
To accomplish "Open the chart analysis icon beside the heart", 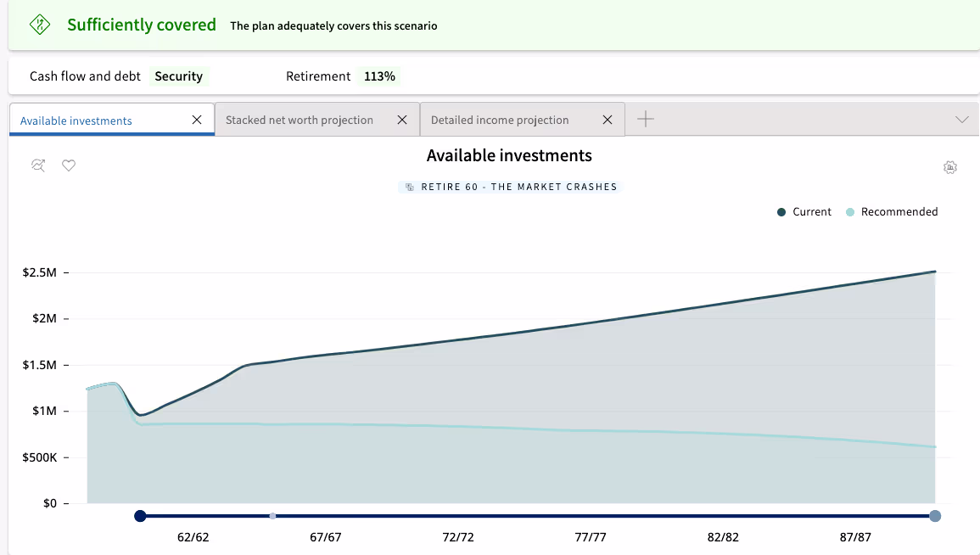I will click(38, 165).
